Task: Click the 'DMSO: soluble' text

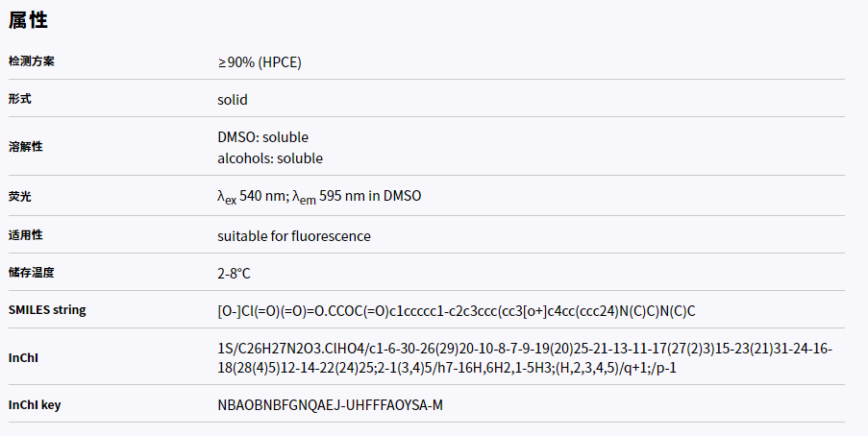Action: pyautogui.click(x=262, y=136)
